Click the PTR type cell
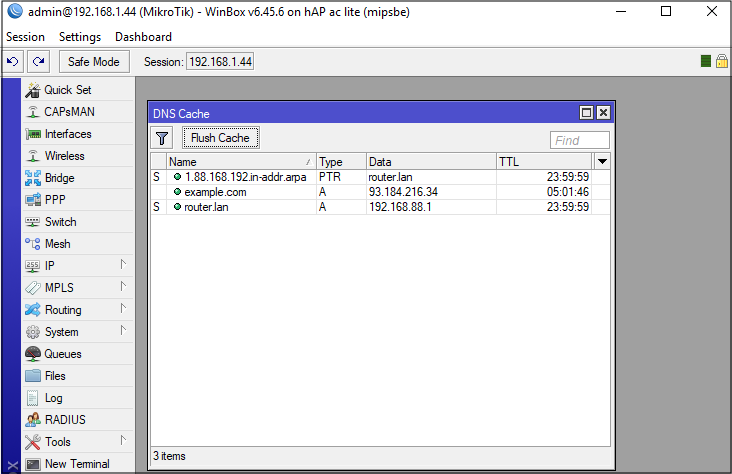 (330, 177)
